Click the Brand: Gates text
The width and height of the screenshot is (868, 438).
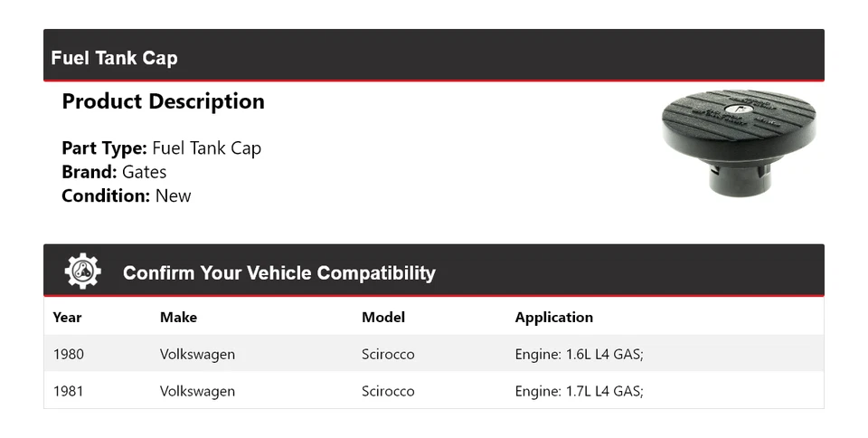(x=114, y=172)
